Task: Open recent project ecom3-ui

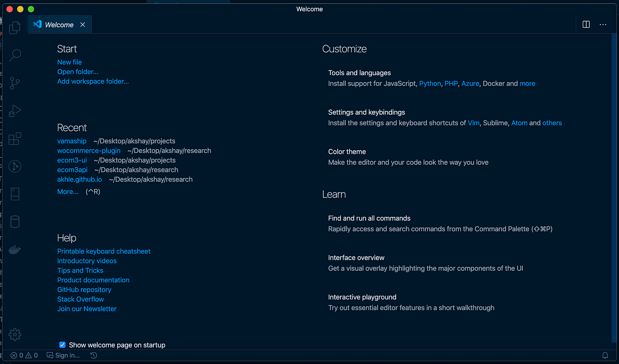Action: [x=72, y=160]
